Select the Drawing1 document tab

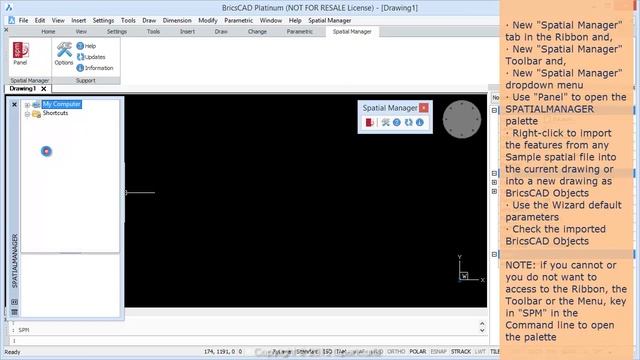click(x=22, y=89)
